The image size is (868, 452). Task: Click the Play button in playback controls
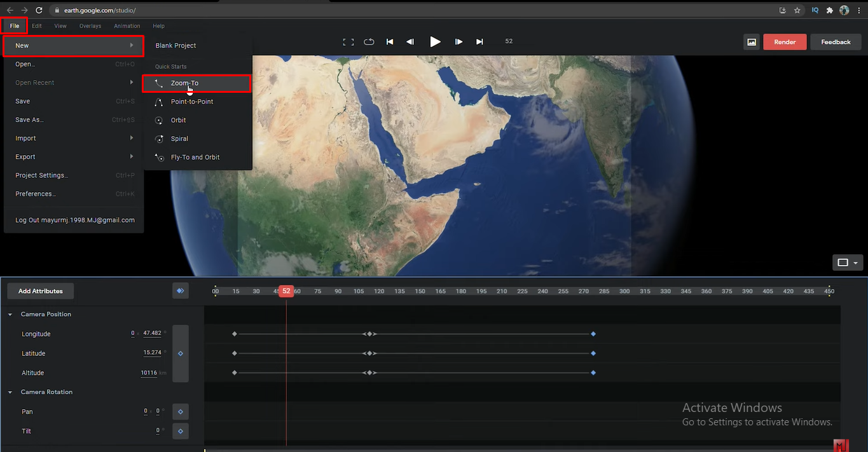[x=435, y=42]
